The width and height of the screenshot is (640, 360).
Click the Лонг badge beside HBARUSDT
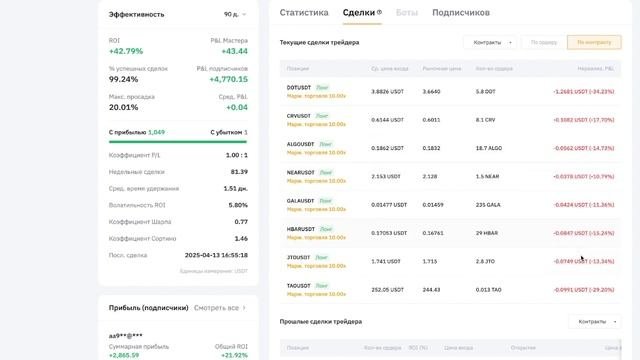(x=326, y=229)
